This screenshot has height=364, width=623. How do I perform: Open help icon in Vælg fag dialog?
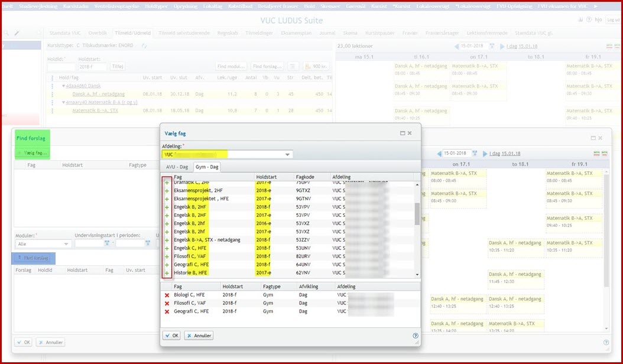415,336
